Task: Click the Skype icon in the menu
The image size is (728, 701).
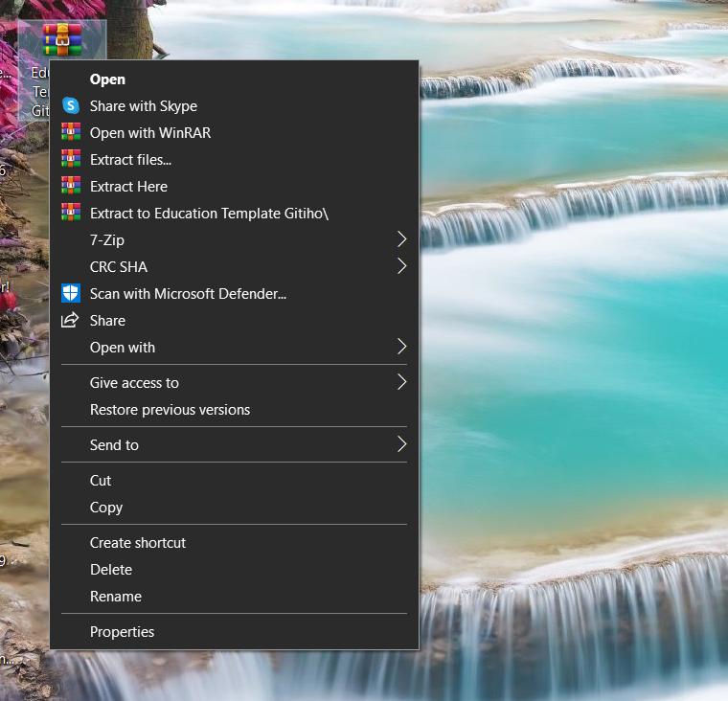Action: pos(71,106)
